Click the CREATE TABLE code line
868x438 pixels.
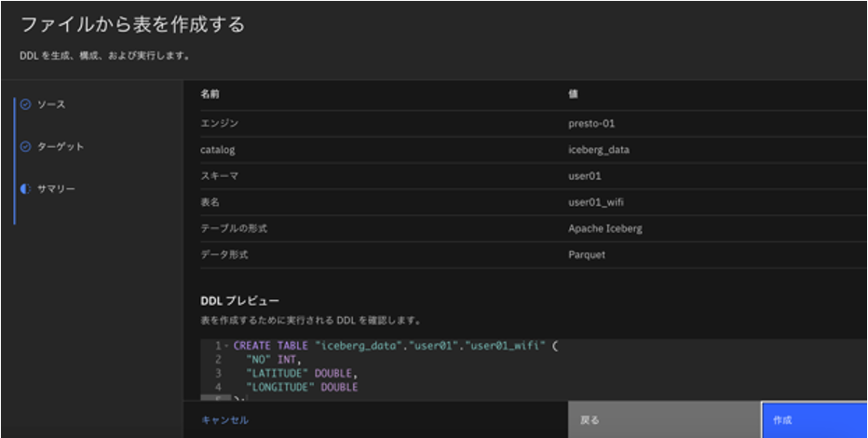click(397, 346)
